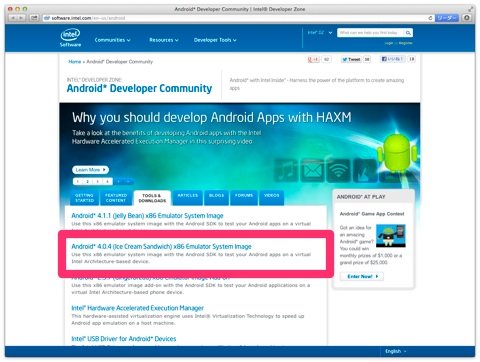Expand the Resources menu

tap(164, 40)
